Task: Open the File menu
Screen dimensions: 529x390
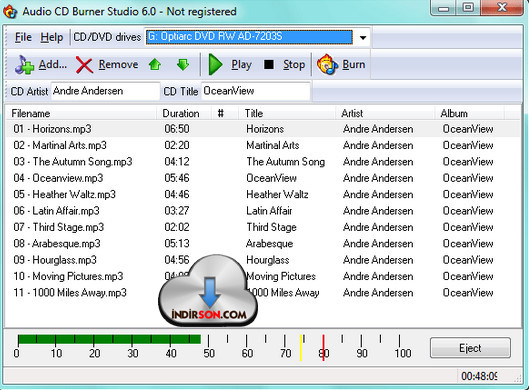Action: [23, 37]
